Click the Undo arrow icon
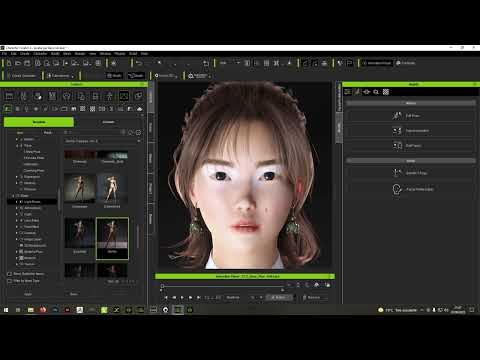Image resolution: width=480 pixels, height=360 pixels. [139, 63]
